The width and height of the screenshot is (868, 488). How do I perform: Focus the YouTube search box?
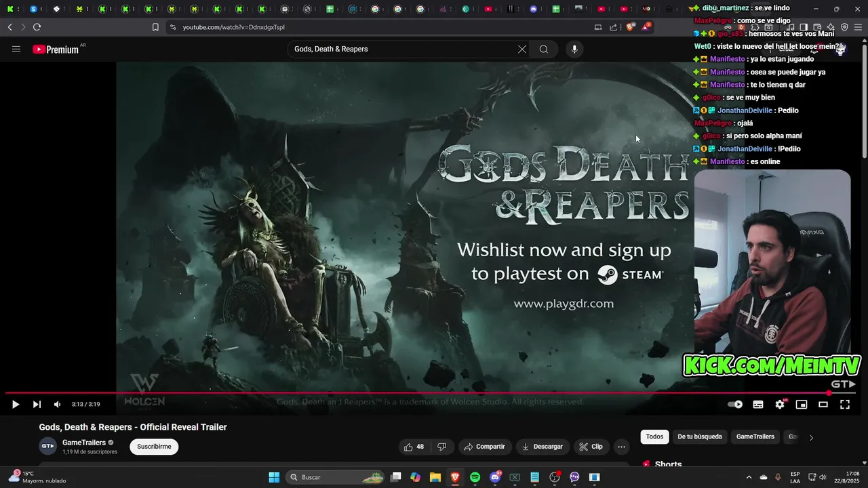403,49
